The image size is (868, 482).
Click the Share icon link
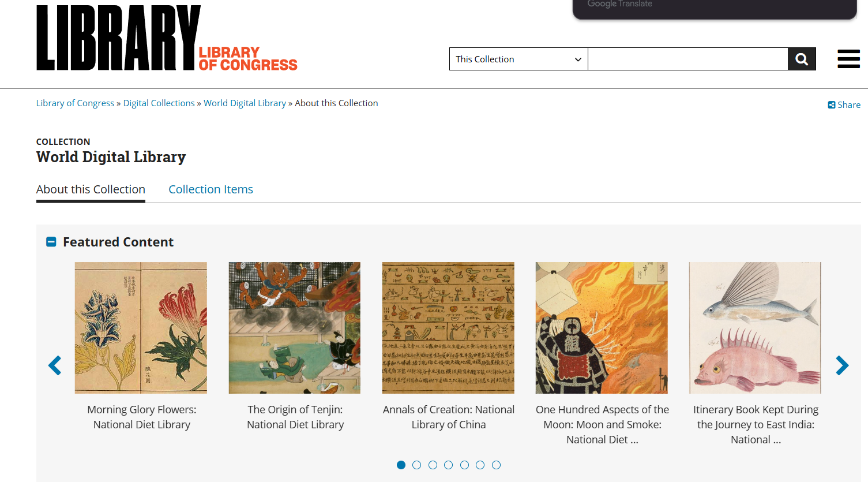click(844, 104)
